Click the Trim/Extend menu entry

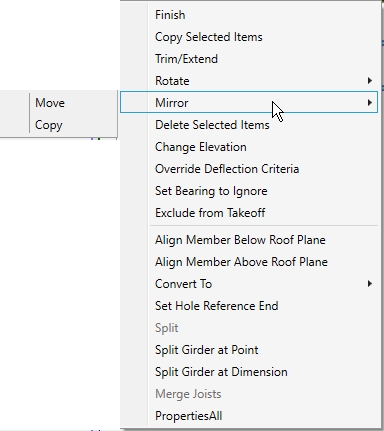coord(249,59)
